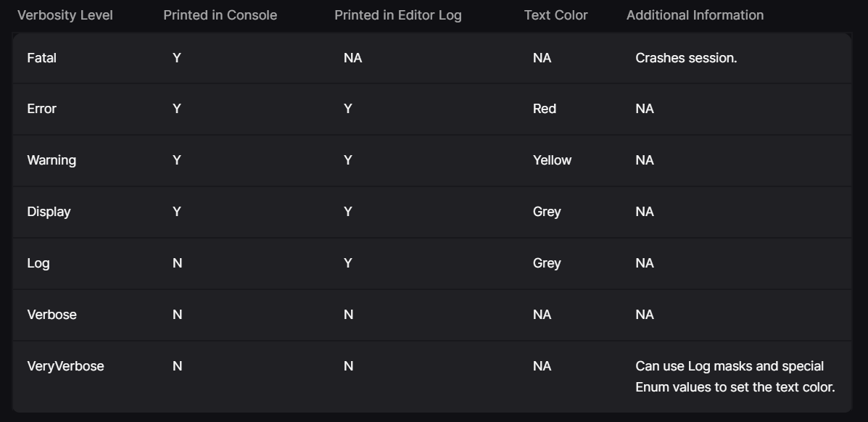868x422 pixels.
Task: Click the Additional Information column header
Action: (695, 15)
